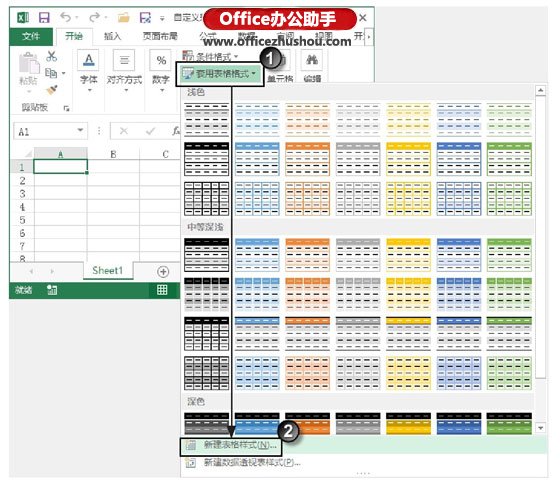Switch to the 插入 ribbon tab
This screenshot has height=484, width=560.
tap(112, 36)
